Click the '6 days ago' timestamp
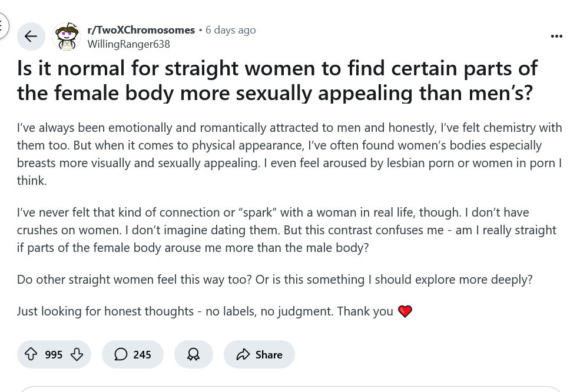The image size is (580, 392). [230, 30]
